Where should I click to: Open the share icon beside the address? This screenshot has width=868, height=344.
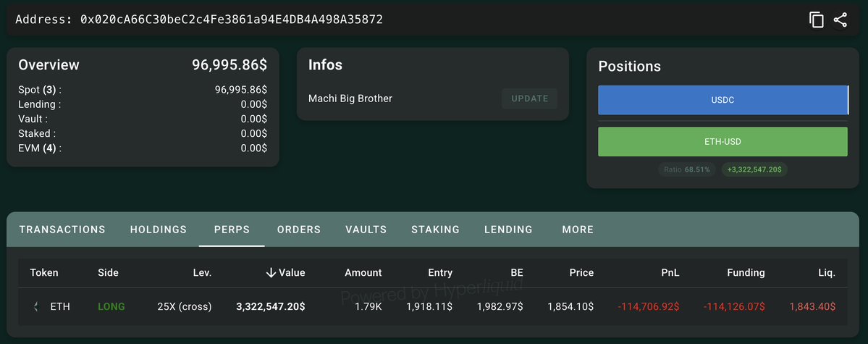tap(840, 20)
